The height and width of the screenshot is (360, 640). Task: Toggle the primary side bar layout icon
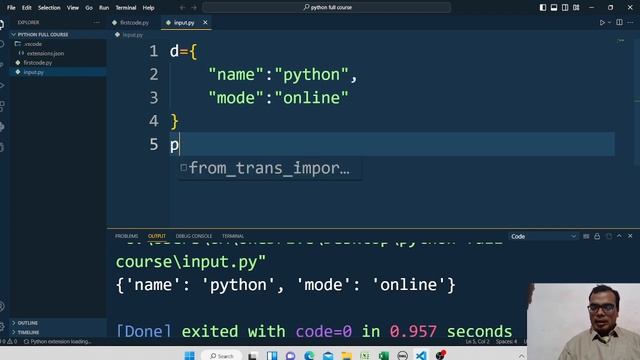pyautogui.click(x=543, y=7)
